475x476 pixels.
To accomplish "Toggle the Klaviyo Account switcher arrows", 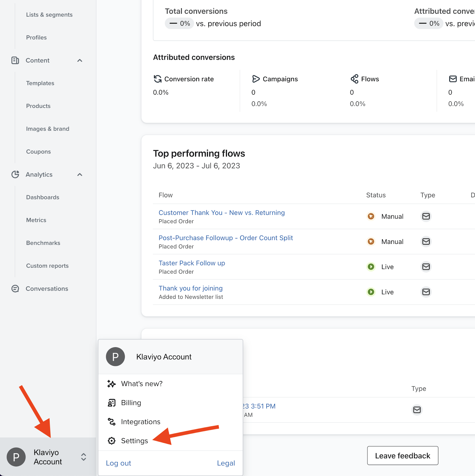I will (x=84, y=457).
